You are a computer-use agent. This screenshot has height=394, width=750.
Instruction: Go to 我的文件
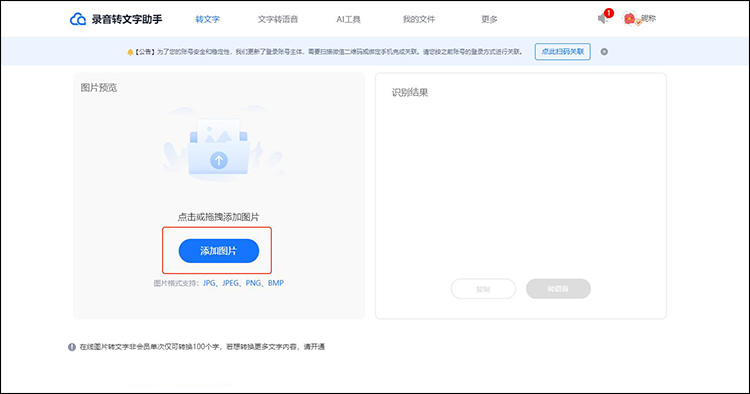419,19
